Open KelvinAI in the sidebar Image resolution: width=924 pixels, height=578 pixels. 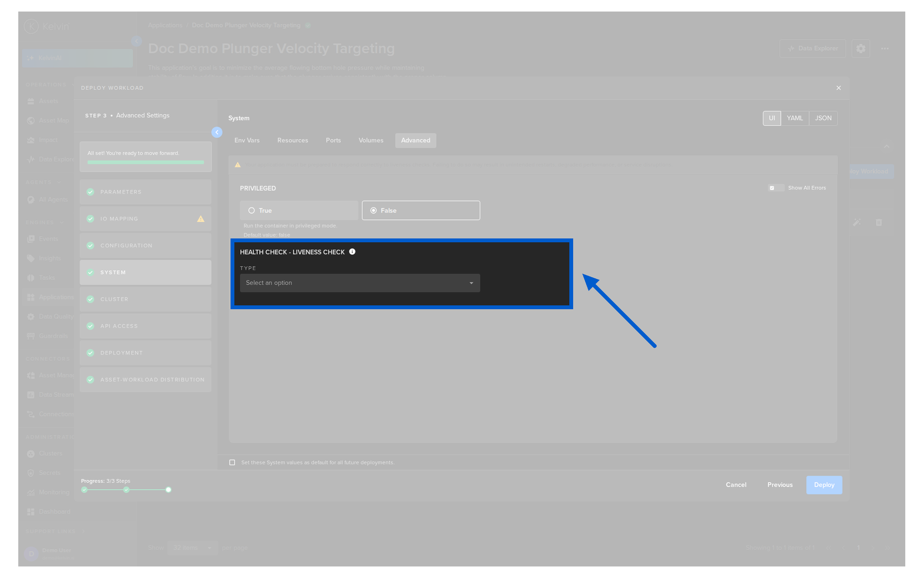pos(77,58)
